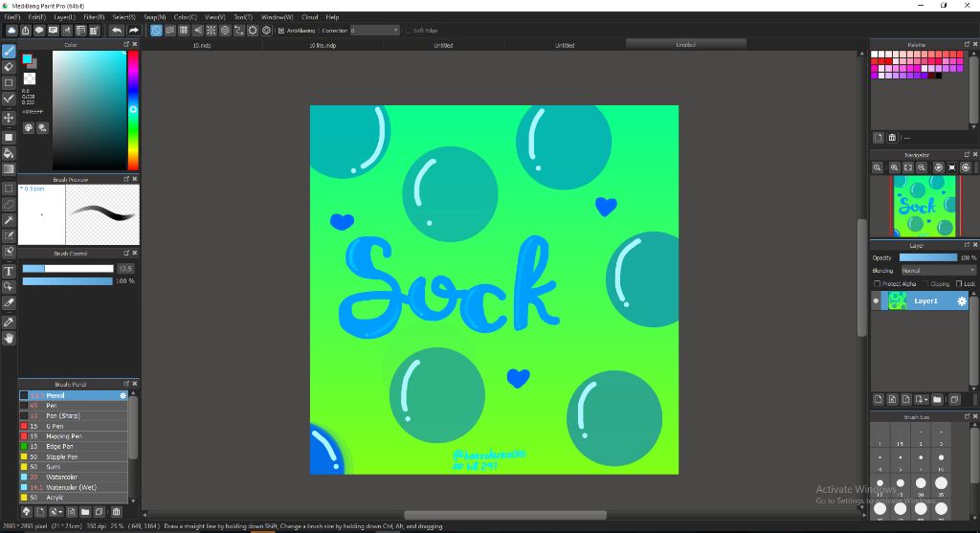Hide Layer1 using visibility dot

pos(876,301)
